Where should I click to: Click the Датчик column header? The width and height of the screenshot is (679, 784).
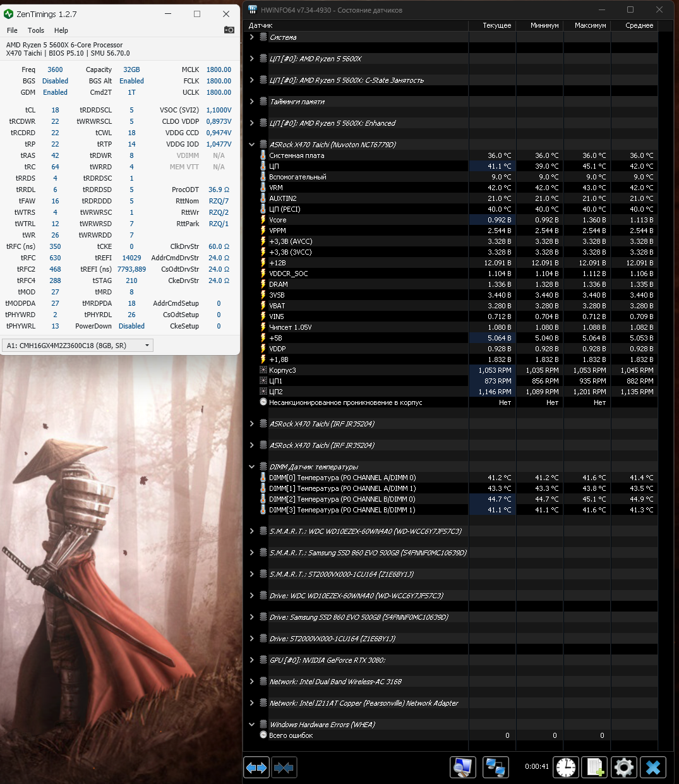coord(356,25)
